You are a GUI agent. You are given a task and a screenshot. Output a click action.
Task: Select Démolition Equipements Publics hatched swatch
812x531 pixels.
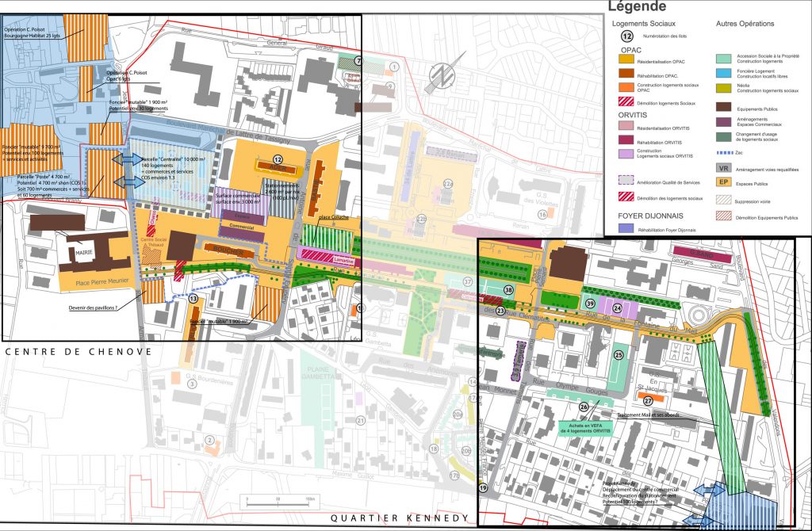724,216
